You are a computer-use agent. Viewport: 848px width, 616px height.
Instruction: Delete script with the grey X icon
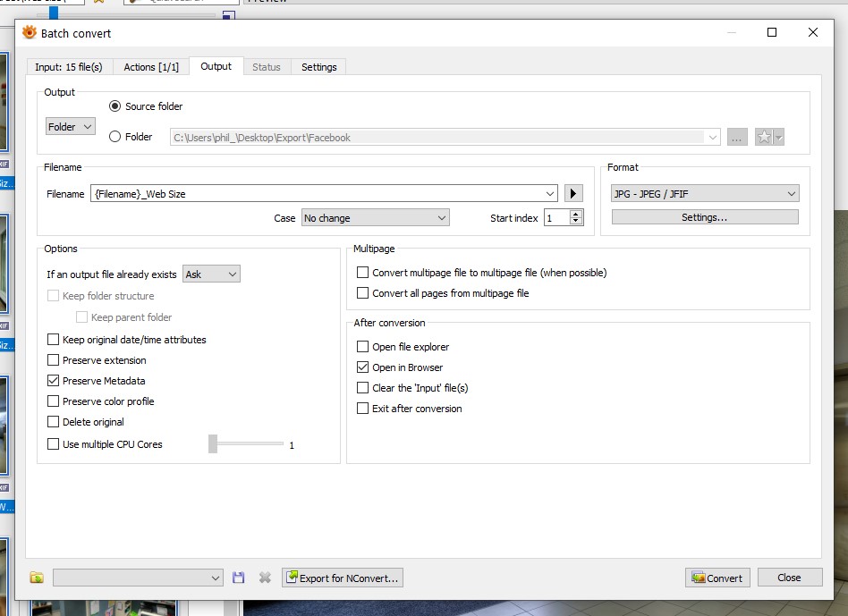click(x=265, y=578)
